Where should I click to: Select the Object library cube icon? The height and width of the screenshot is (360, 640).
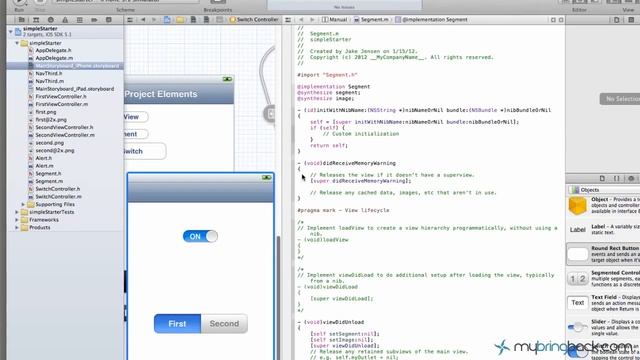click(x=631, y=178)
